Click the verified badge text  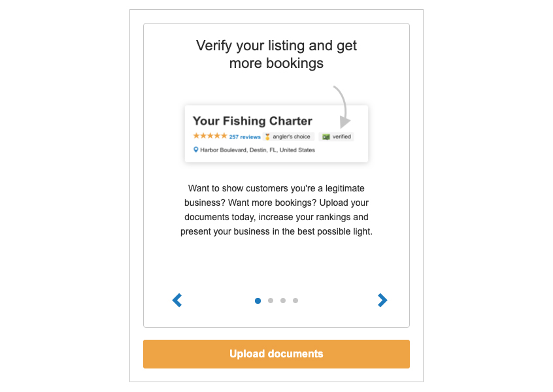coord(342,137)
